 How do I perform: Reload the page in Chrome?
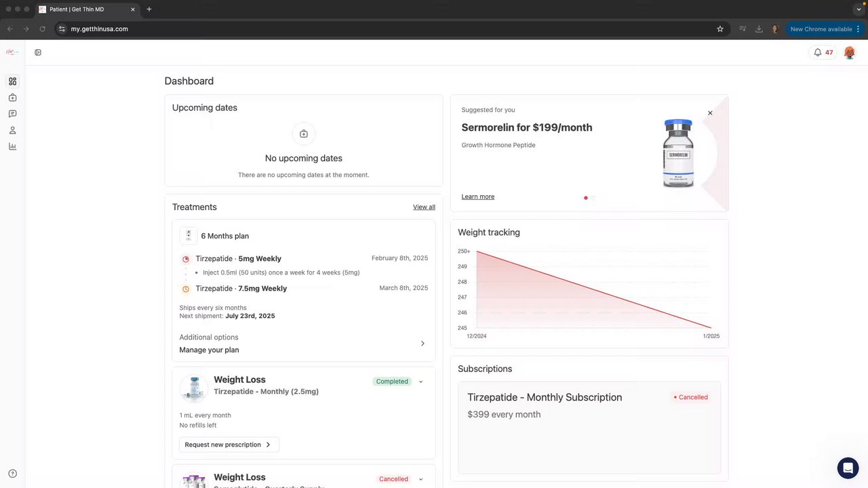point(42,29)
